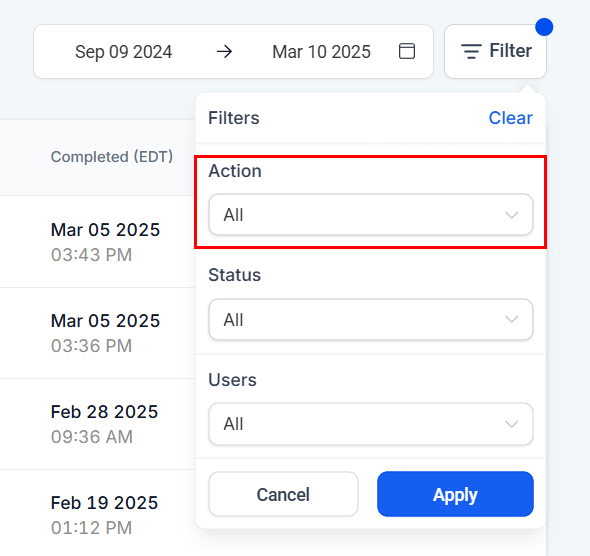The image size is (590, 556).
Task: Click the arrow between the dates
Action: click(x=224, y=52)
